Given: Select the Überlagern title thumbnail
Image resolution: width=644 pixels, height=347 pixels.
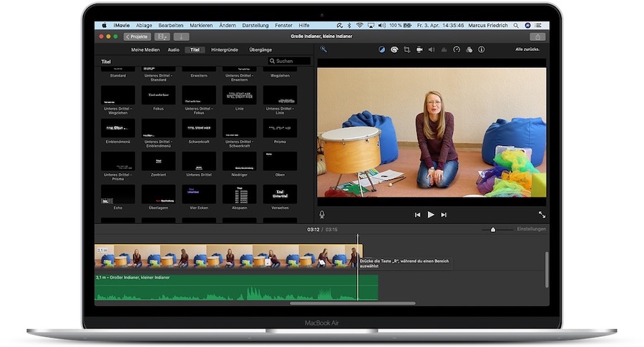Looking at the screenshot, I should [x=159, y=195].
